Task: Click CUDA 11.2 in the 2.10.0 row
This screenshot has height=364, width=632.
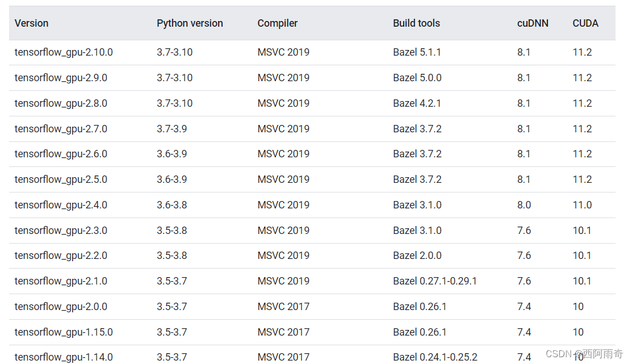Action: pyautogui.click(x=582, y=52)
